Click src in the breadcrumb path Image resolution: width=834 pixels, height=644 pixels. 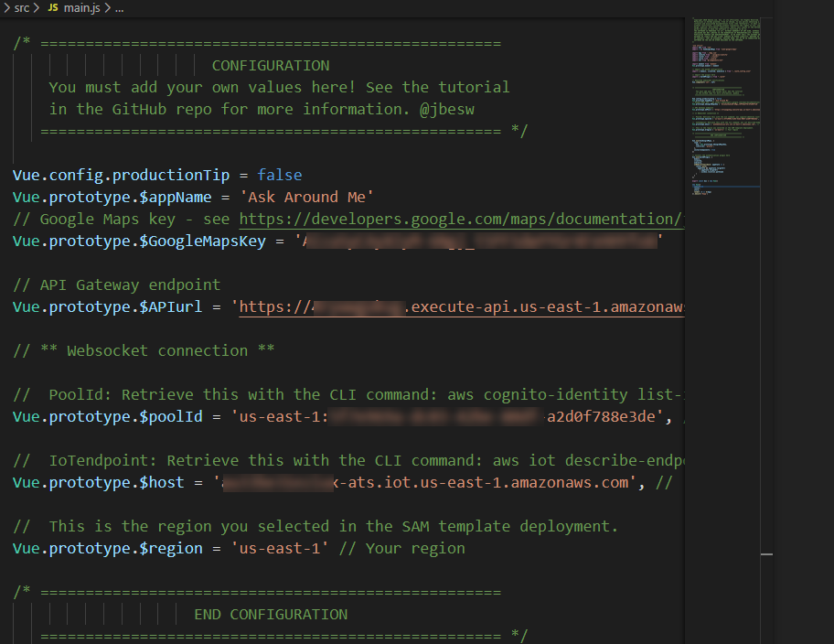(22, 8)
